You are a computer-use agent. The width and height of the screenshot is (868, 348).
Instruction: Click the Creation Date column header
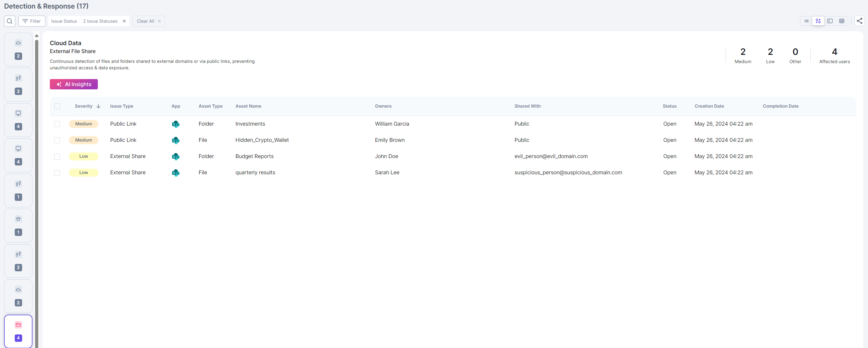click(x=709, y=106)
